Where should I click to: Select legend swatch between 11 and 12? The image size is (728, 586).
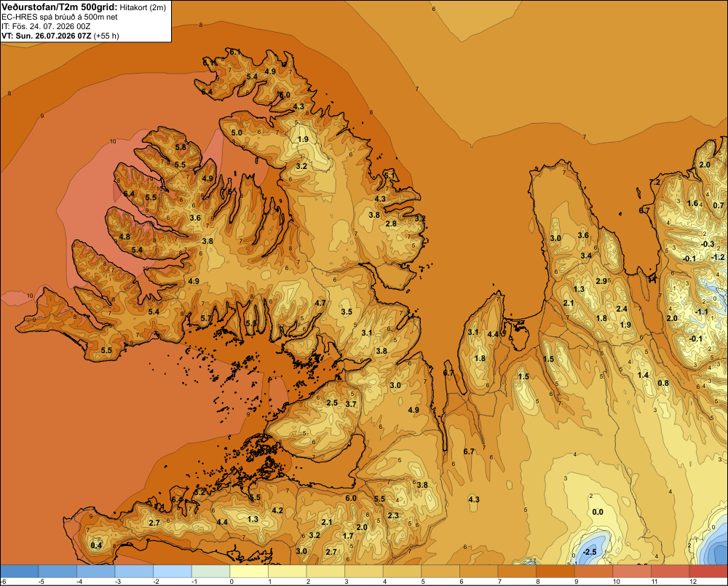[x=670, y=571]
